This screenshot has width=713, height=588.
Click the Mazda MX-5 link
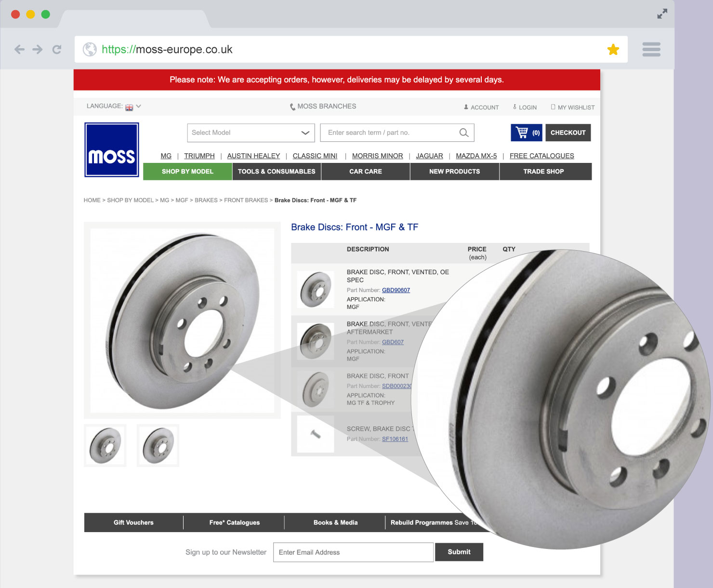click(476, 156)
